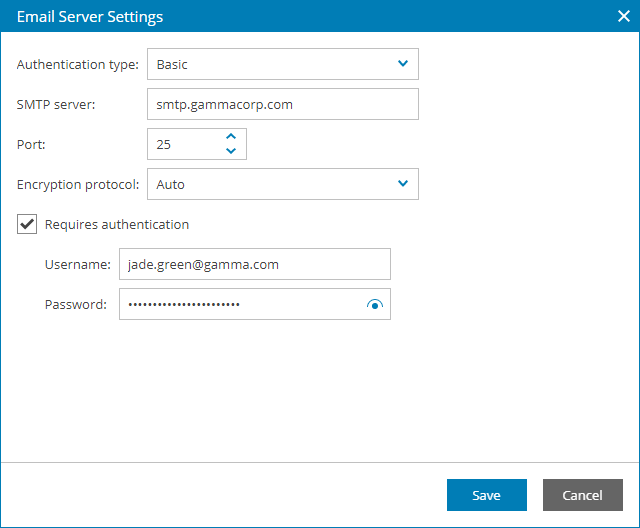The image size is (640, 528).
Task: Focus the SMTP server input field
Action: pos(282,104)
